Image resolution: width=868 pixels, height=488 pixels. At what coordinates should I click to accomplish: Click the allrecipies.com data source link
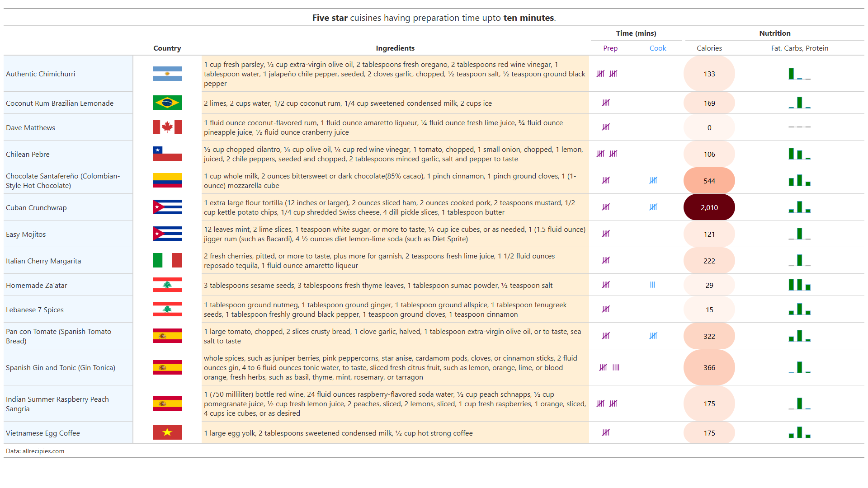point(35,451)
